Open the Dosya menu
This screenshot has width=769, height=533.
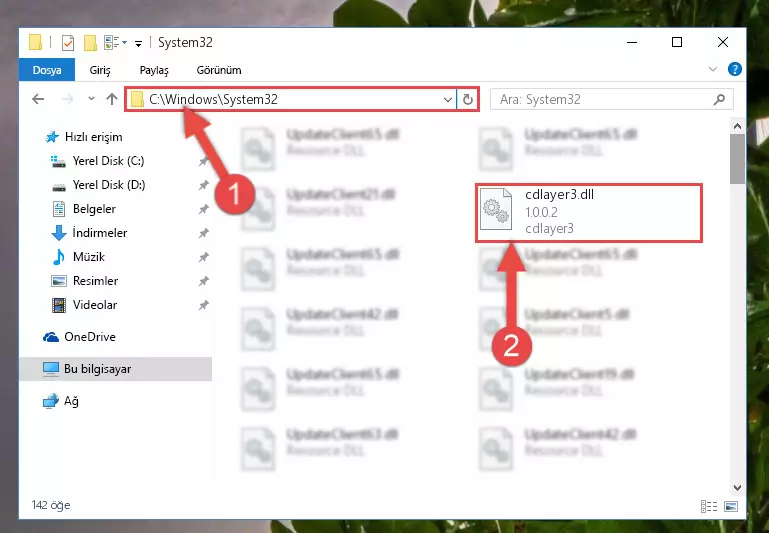tap(47, 70)
